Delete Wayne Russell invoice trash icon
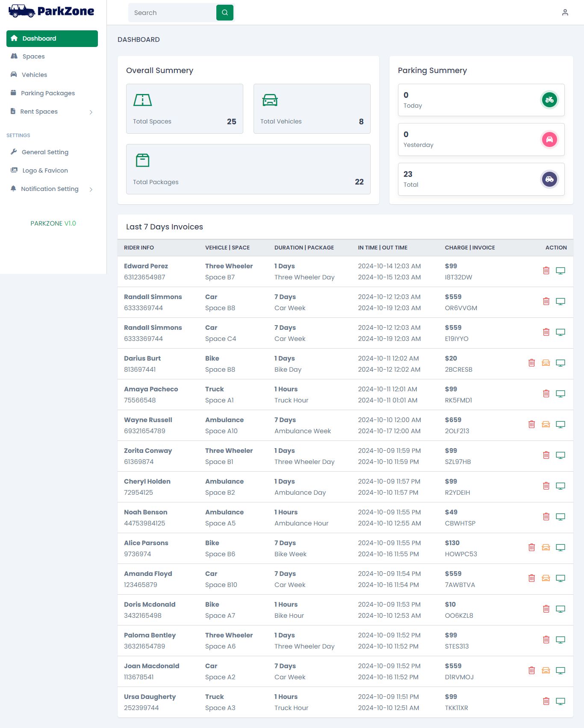 (x=531, y=424)
